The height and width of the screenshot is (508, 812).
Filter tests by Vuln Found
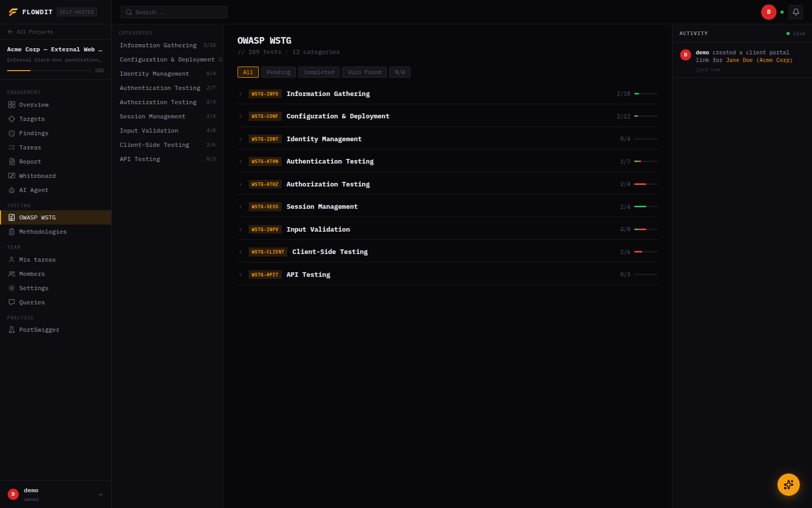click(x=364, y=72)
